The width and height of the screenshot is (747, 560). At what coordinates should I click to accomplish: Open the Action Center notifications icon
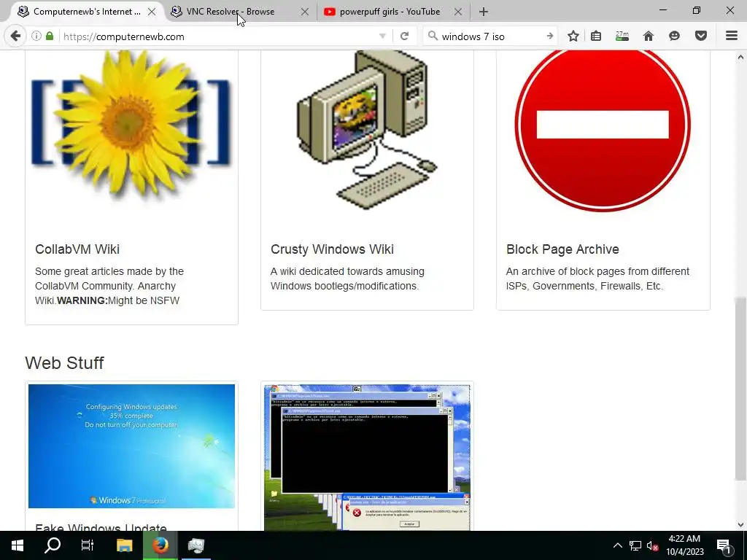click(x=724, y=546)
